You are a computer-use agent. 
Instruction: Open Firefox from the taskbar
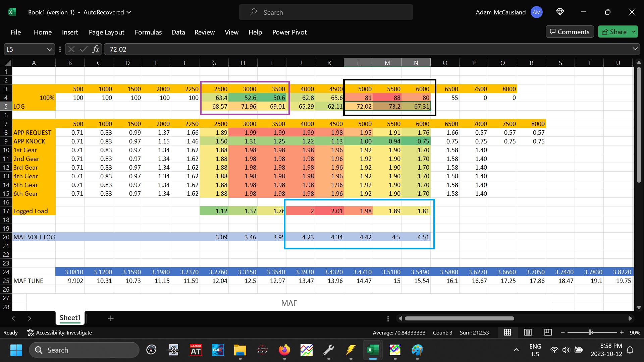click(x=284, y=350)
